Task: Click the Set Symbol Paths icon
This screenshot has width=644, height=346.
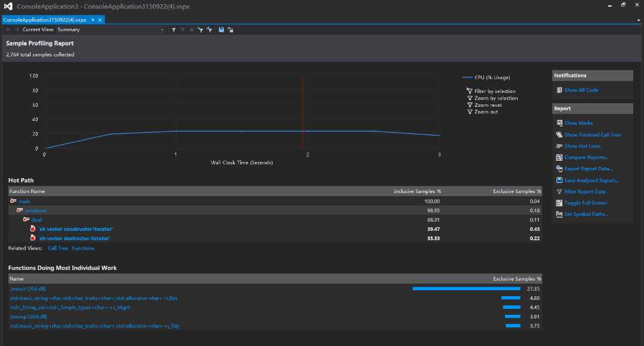Action: point(559,214)
